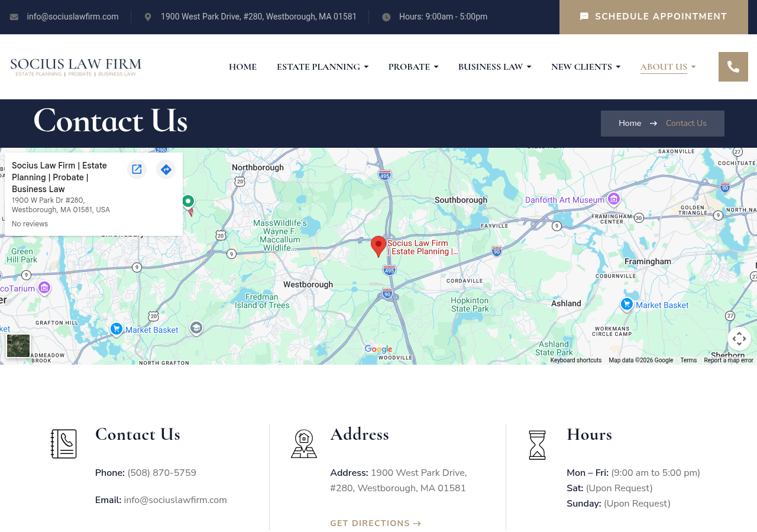This screenshot has width=757, height=532.
Task: Click the school marker icon near North Grafton
Action: [x=196, y=327]
